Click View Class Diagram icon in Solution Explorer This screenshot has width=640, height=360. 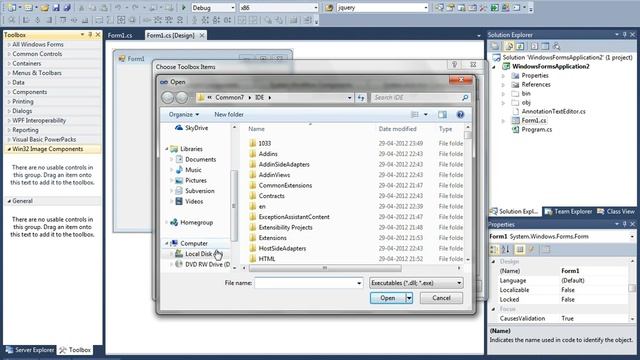click(x=556, y=46)
